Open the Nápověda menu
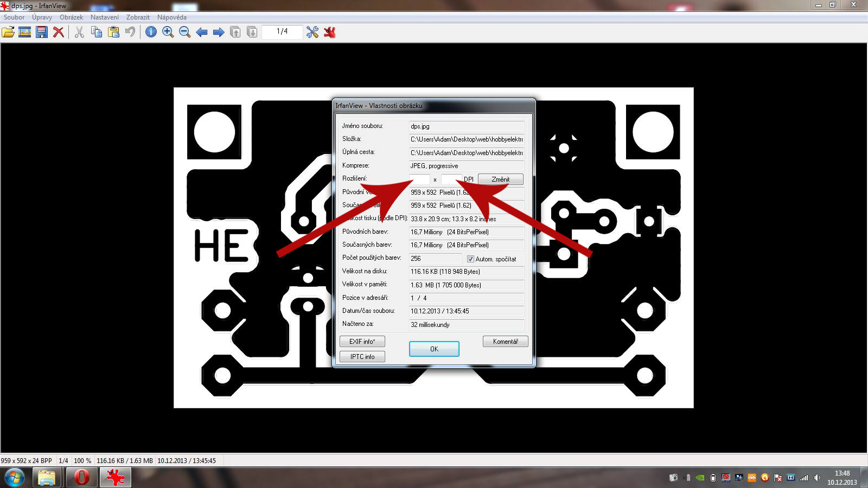 pyautogui.click(x=172, y=17)
